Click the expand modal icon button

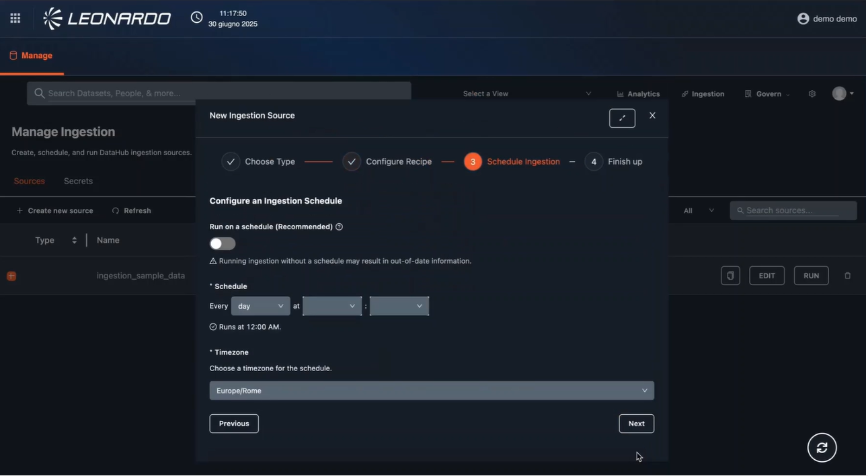tap(622, 118)
